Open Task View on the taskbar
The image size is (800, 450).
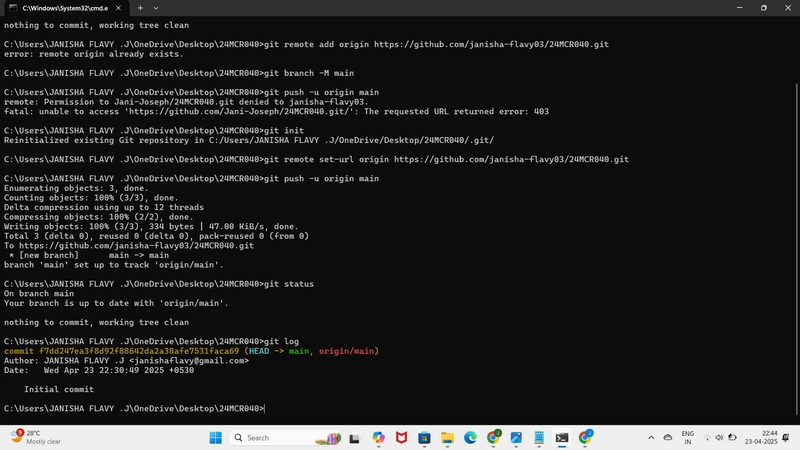coord(355,438)
